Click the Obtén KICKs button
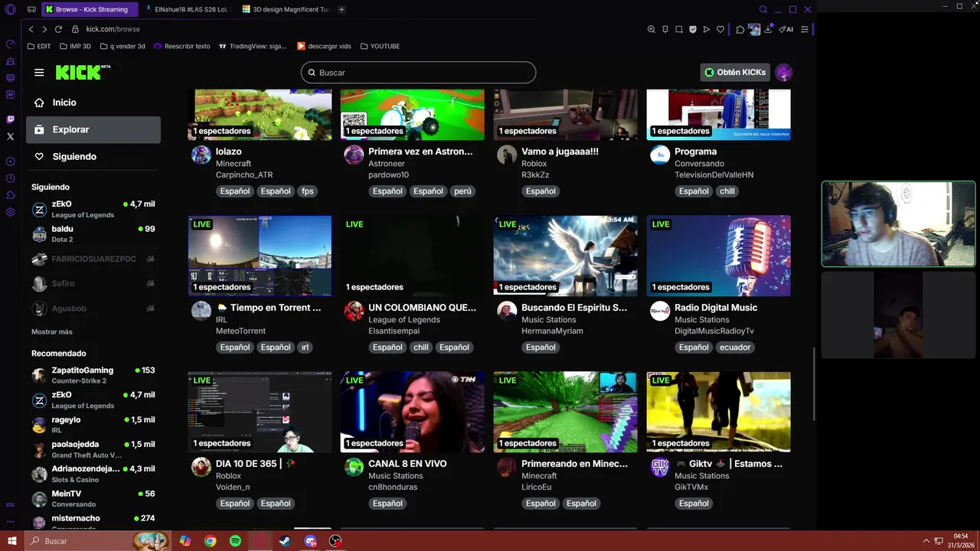This screenshot has width=980, height=551. (735, 73)
